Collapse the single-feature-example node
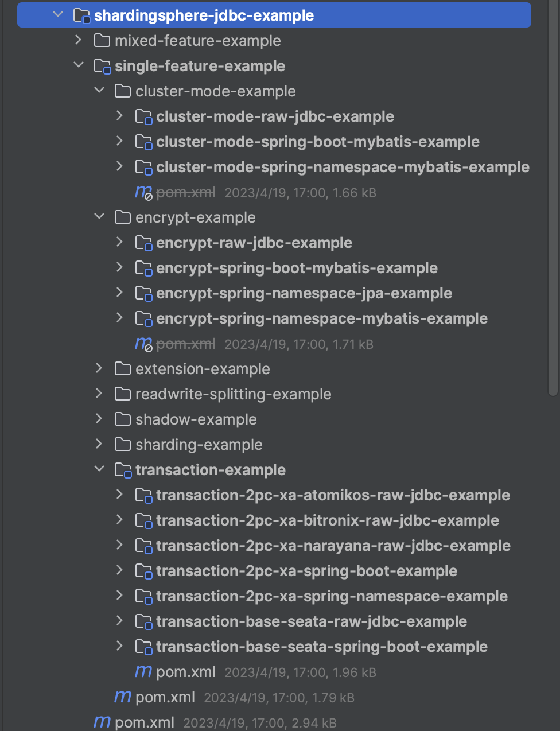 (79, 65)
